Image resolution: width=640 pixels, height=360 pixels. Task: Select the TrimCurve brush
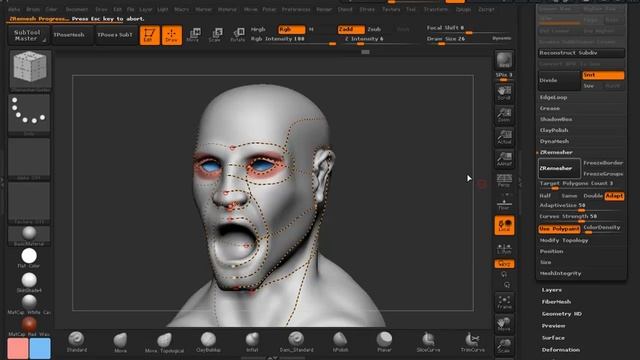[472, 342]
